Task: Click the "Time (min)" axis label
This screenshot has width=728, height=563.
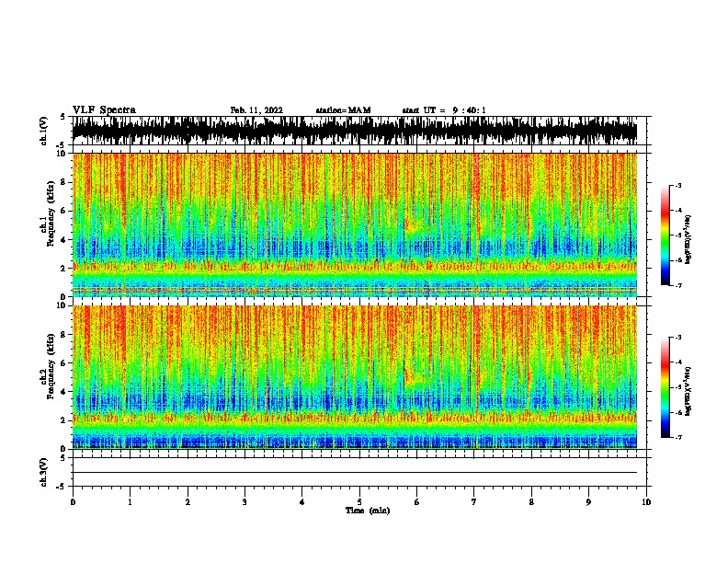Action: click(x=368, y=511)
